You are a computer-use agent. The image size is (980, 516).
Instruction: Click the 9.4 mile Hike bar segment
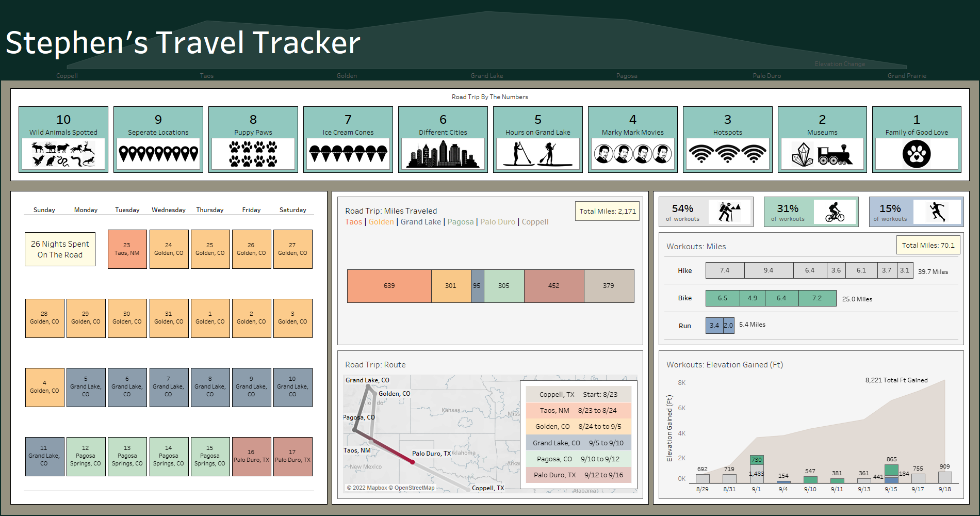(x=768, y=270)
